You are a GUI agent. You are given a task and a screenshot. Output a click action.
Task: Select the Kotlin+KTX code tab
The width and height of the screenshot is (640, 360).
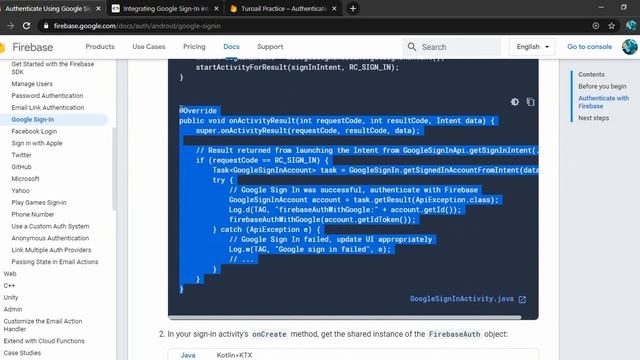click(x=234, y=355)
